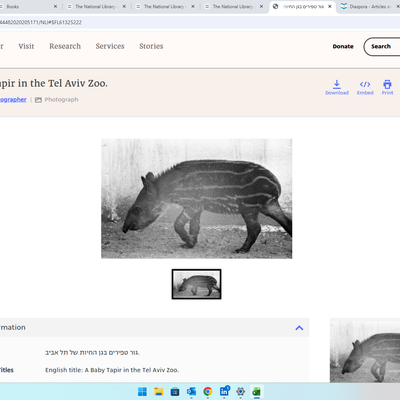The width and height of the screenshot is (400, 400).
Task: Click the Diaspora tab favicon
Action: [344, 6]
